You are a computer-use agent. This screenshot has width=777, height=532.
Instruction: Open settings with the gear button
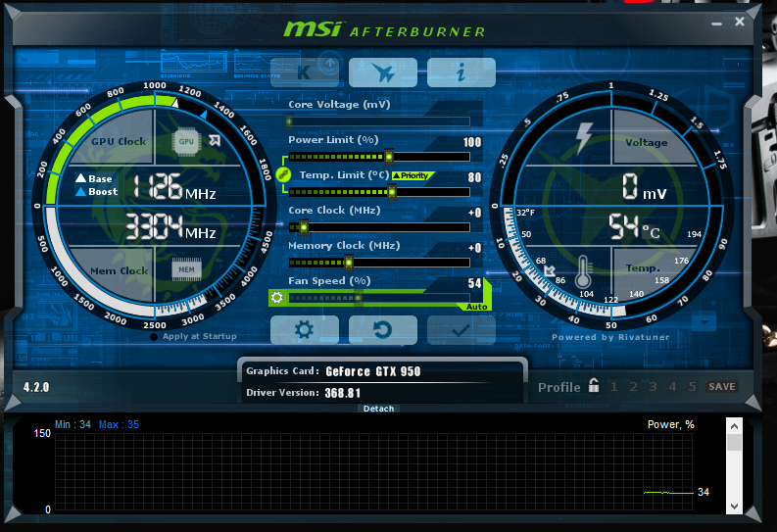[x=305, y=330]
